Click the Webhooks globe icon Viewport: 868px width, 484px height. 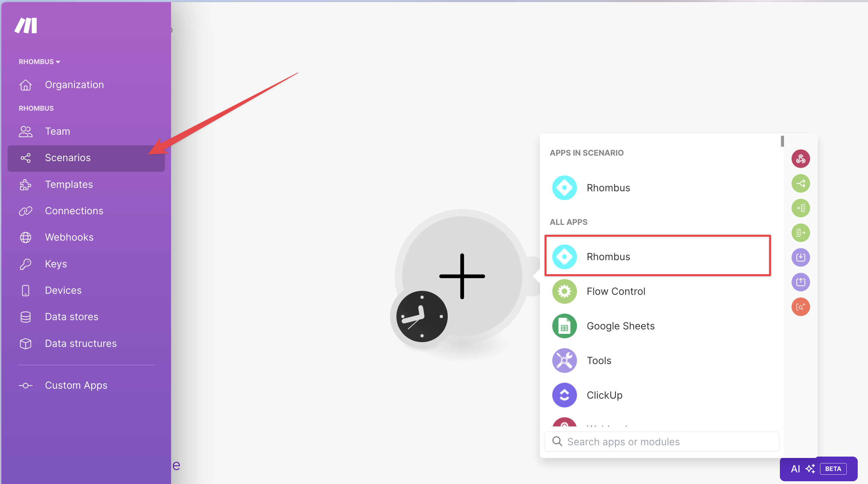(x=25, y=237)
